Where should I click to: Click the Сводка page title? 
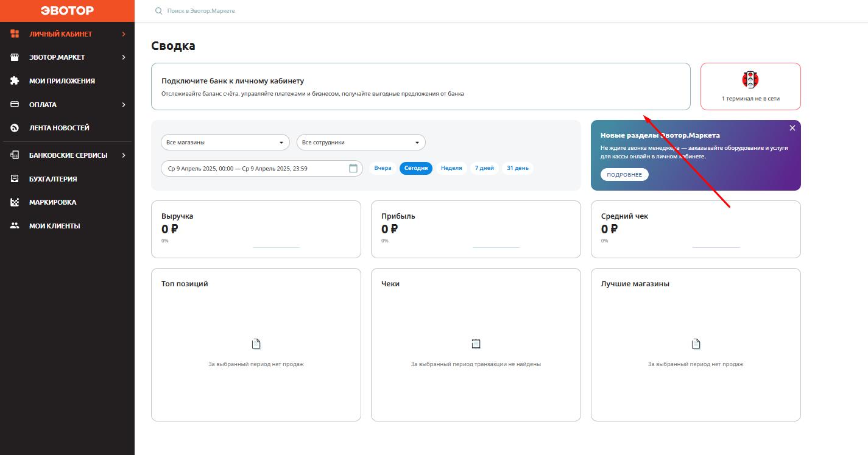pos(173,46)
